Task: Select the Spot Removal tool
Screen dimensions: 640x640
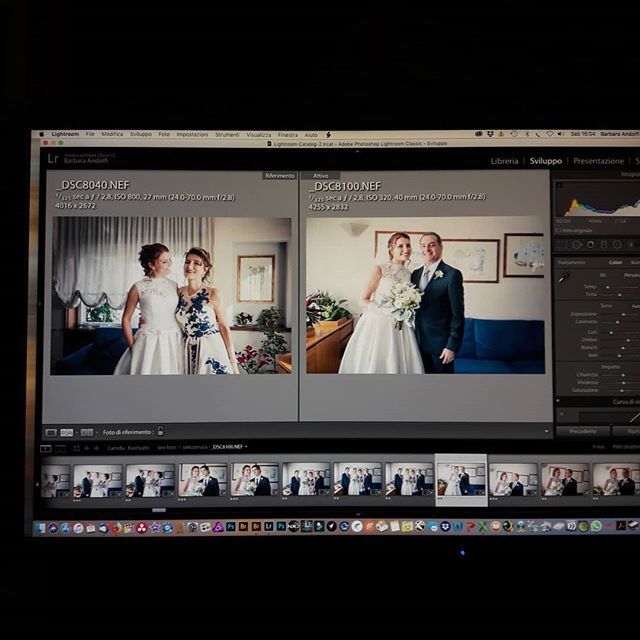Action: click(x=577, y=244)
